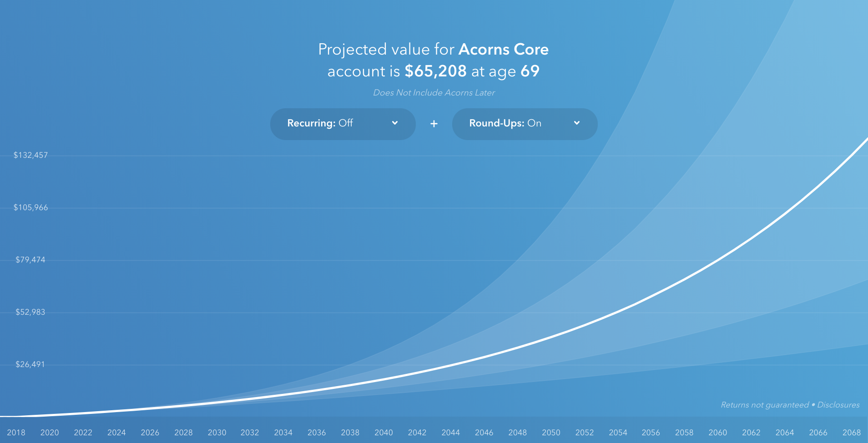This screenshot has width=868, height=443.
Task: Click the projected value $65,208 text
Action: [436, 71]
